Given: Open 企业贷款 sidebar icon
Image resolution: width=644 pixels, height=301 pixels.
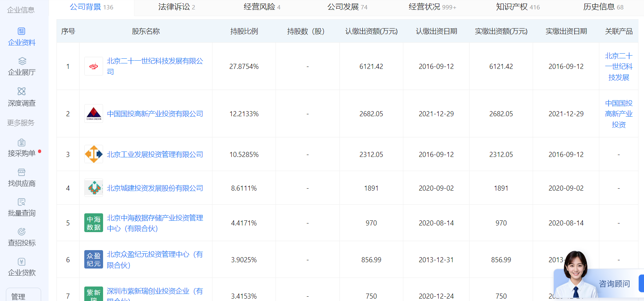Looking at the screenshot, I should 22,261.
